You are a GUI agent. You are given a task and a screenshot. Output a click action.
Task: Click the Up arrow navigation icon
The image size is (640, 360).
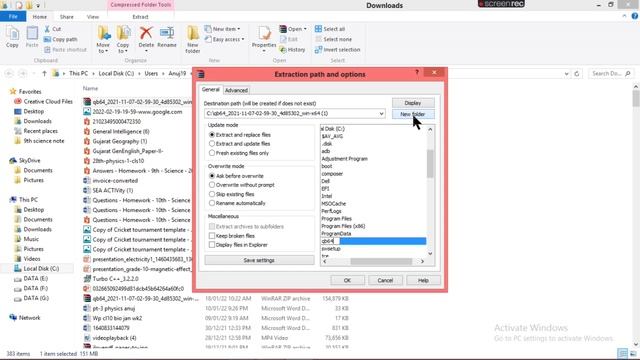pos(44,73)
